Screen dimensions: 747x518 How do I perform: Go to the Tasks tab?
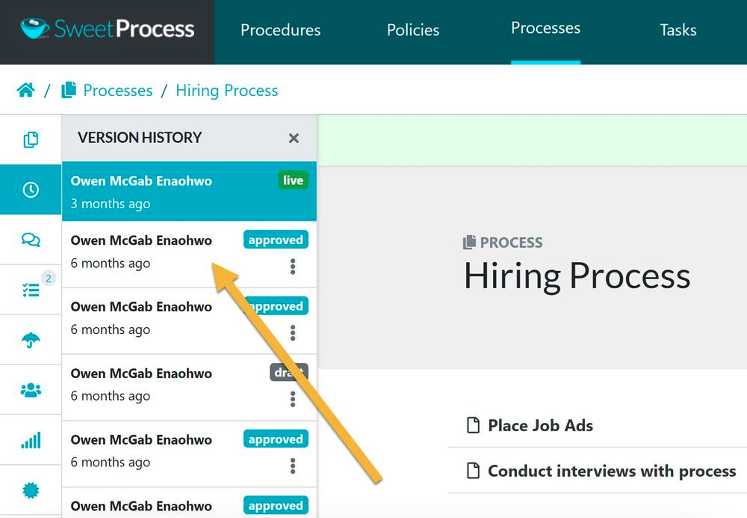[x=678, y=30]
